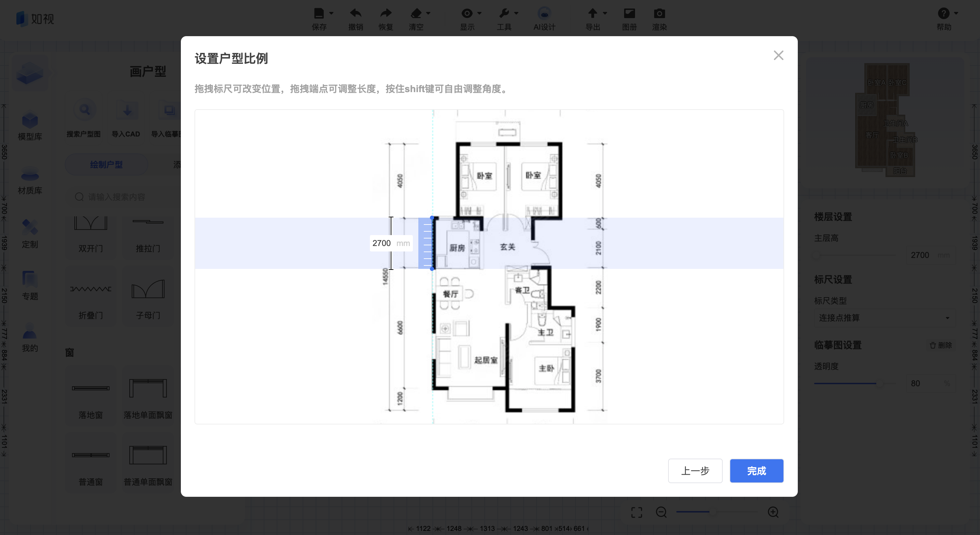The width and height of the screenshot is (980, 535).
Task: Click the 透明度 80 percent field
Action: click(930, 383)
